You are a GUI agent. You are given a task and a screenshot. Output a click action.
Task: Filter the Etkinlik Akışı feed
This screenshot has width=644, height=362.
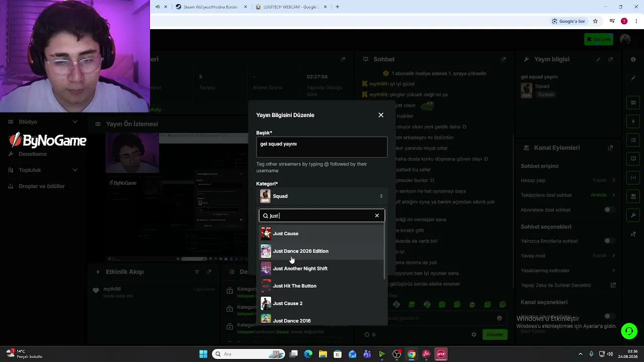(x=197, y=272)
